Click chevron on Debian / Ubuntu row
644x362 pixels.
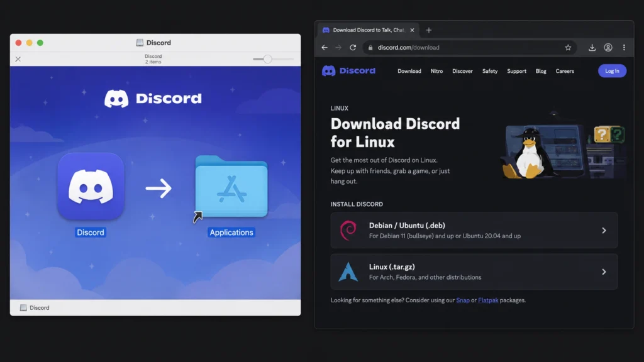[x=604, y=230]
